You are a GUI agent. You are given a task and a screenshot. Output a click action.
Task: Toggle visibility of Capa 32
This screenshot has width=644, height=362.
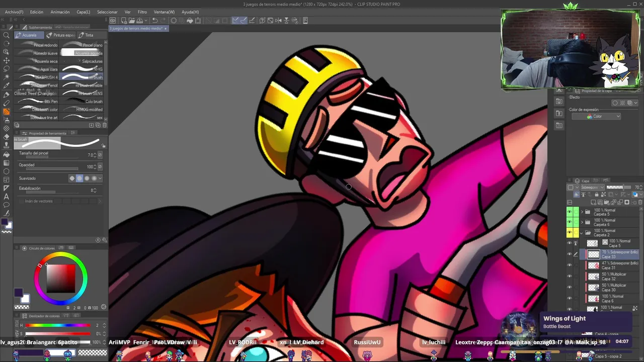570,276
